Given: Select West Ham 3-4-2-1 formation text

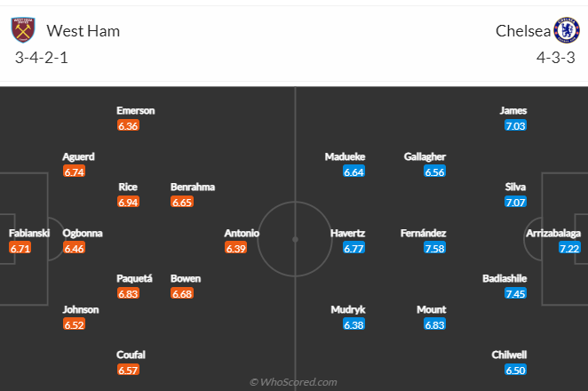Looking at the screenshot, I should tap(41, 58).
